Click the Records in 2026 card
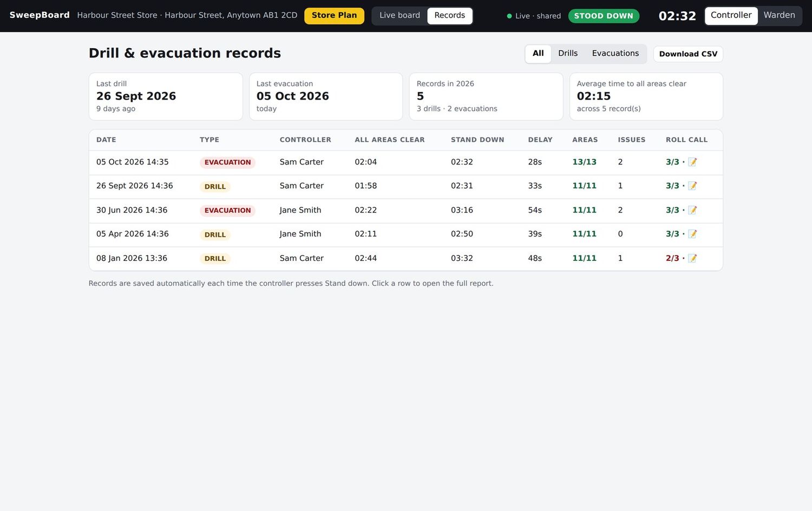The width and height of the screenshot is (812, 511). pyautogui.click(x=486, y=96)
